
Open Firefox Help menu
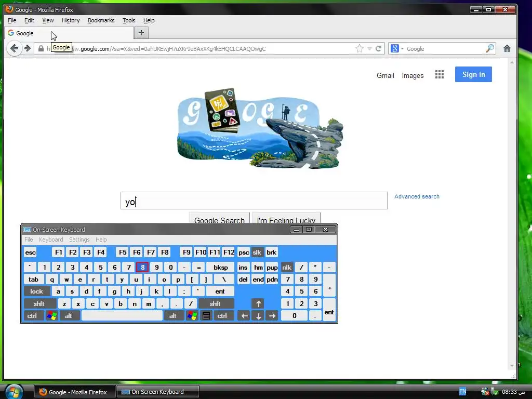click(149, 20)
